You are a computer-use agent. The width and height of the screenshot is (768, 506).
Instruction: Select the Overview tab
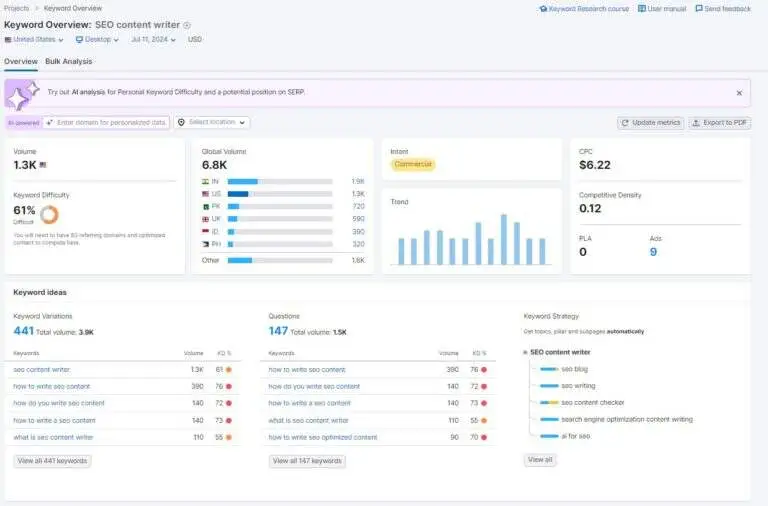(20, 62)
